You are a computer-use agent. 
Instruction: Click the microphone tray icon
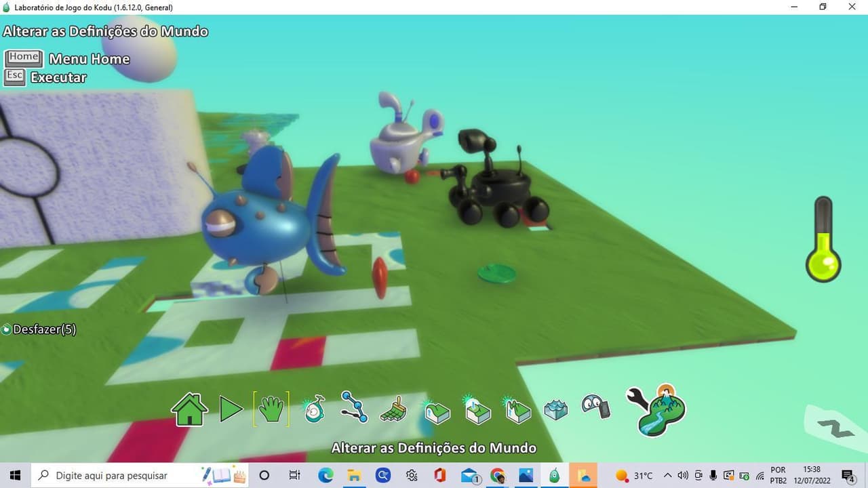pos(713,475)
